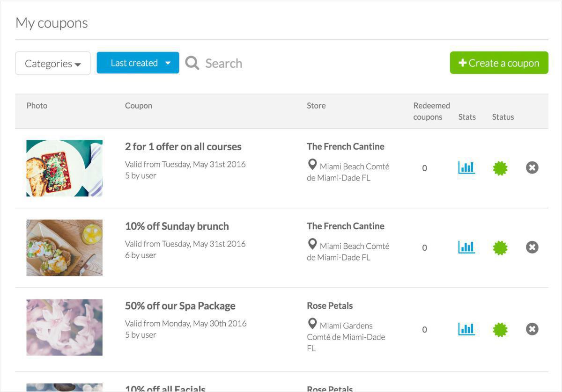Open the Categories dropdown
The width and height of the screenshot is (562, 392).
53,63
